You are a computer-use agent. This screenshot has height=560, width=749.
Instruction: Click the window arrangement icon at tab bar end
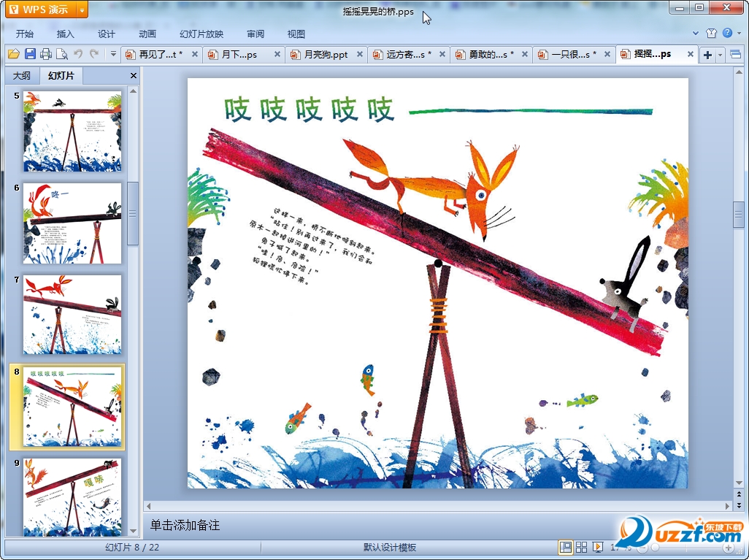coord(736,55)
